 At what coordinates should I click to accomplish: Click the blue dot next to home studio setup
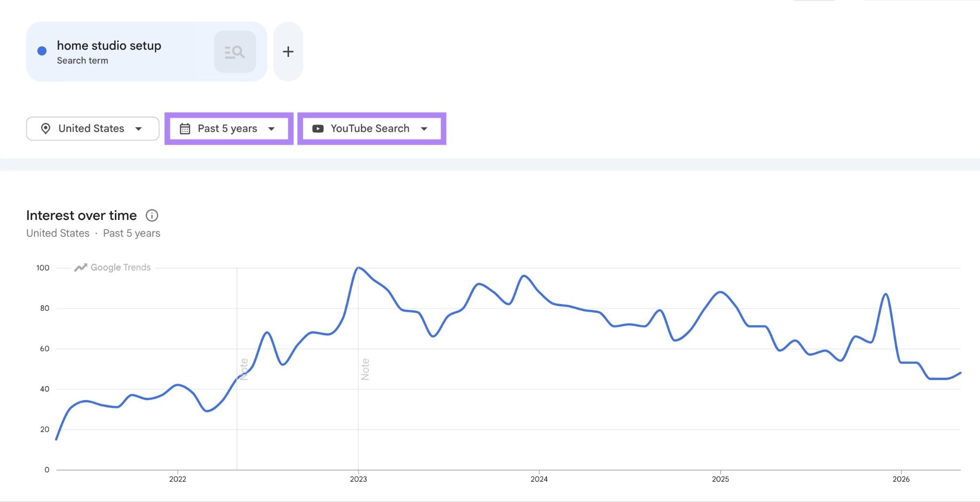42,51
